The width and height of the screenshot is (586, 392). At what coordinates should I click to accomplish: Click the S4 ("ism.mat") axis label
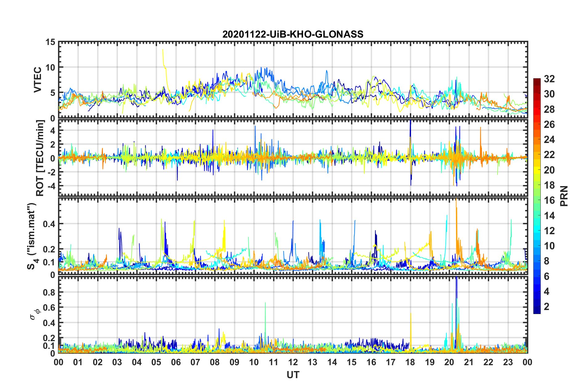[32, 236]
